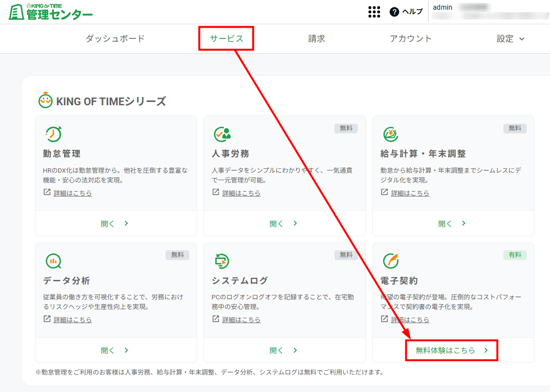Click the 人事労務 person check icon
550x392 pixels.
point(222,134)
